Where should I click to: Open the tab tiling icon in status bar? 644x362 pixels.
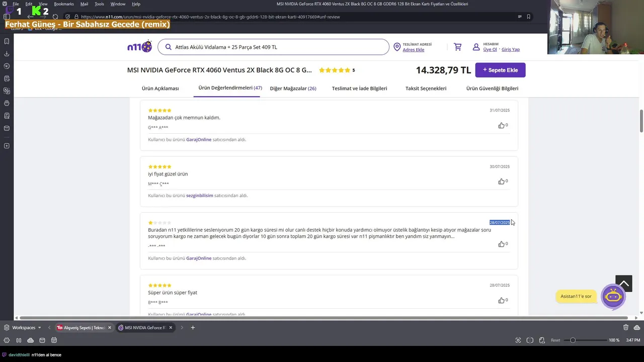click(530, 340)
